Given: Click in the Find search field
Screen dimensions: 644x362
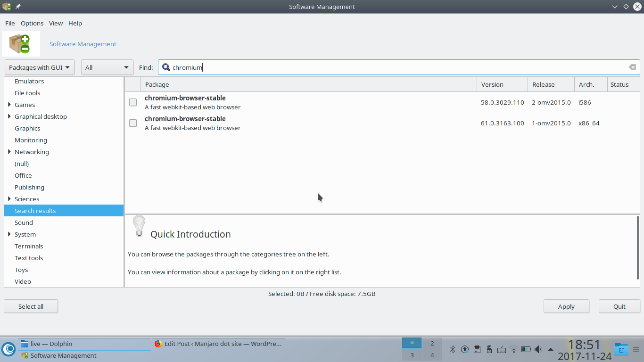Looking at the screenshot, I should coord(399,67).
